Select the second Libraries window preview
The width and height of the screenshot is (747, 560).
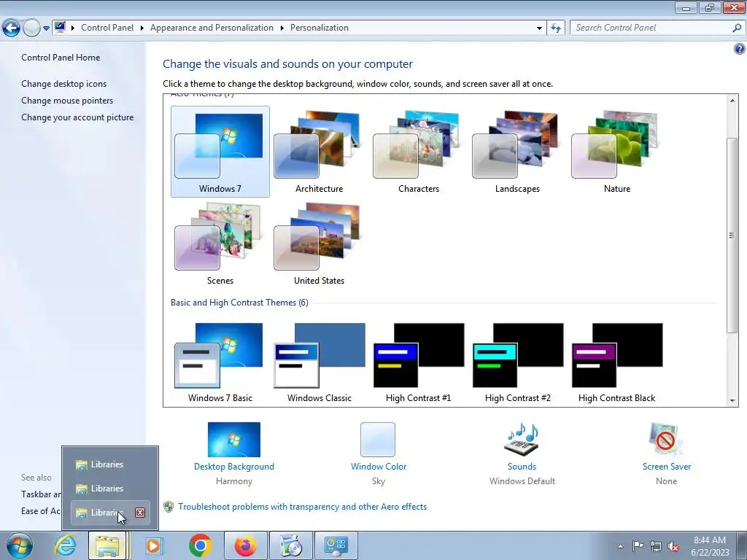(x=110, y=489)
